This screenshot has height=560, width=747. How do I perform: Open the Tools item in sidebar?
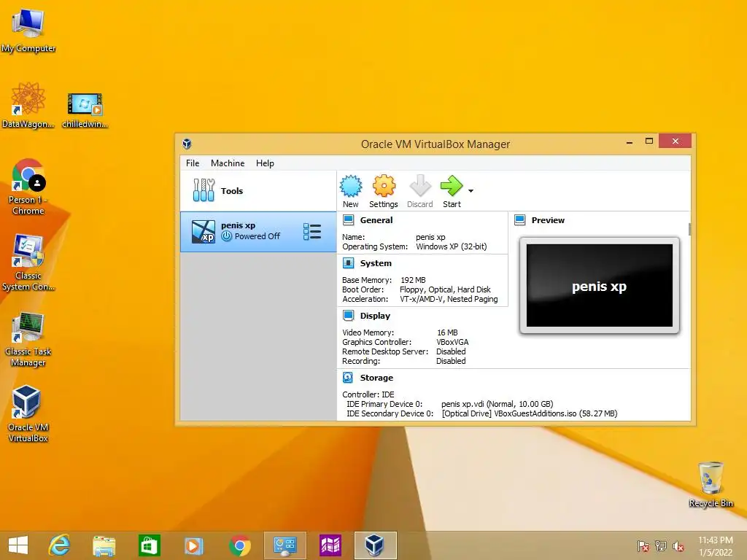(258, 190)
